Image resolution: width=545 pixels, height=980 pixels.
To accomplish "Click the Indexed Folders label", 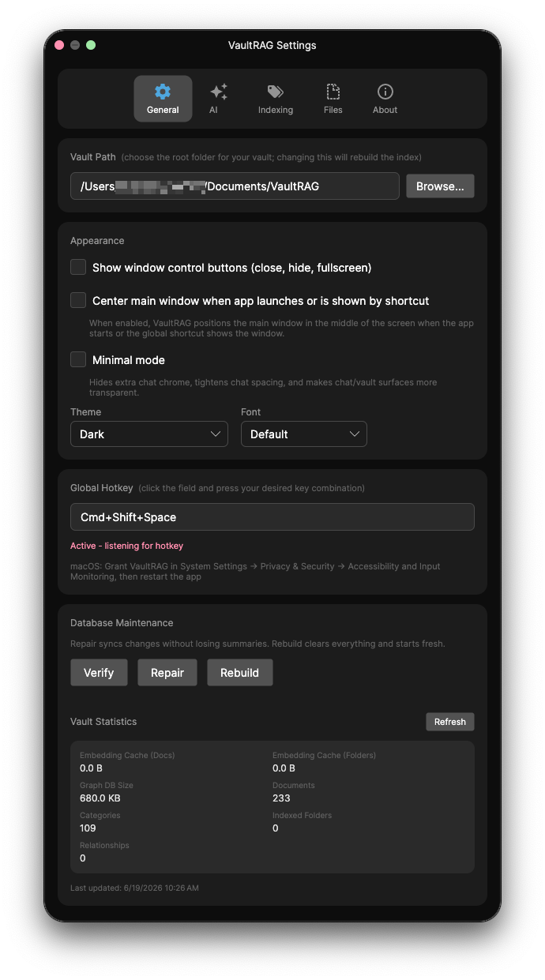I will pyautogui.click(x=303, y=816).
